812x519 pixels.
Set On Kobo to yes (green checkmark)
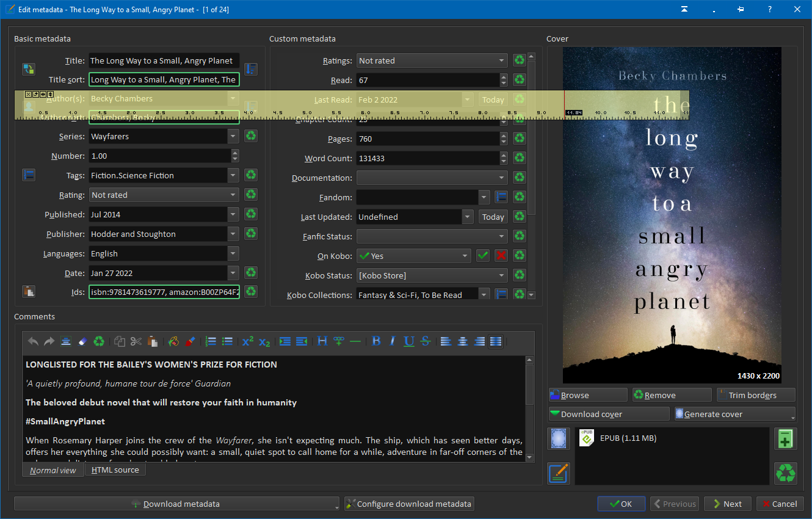[x=483, y=256]
